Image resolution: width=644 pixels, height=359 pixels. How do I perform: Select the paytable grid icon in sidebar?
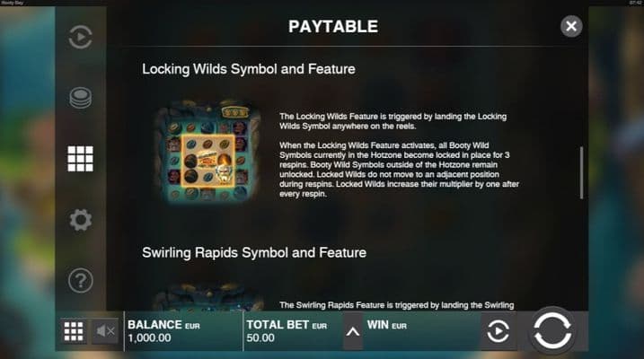[x=81, y=158]
